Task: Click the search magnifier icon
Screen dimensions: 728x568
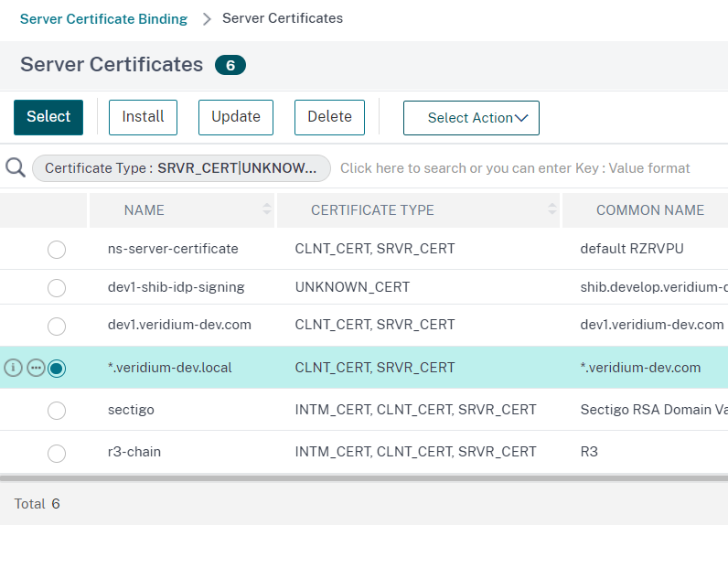Action: (15, 167)
